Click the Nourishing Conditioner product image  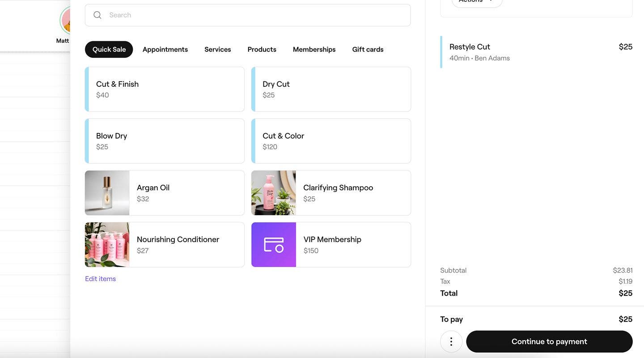[107, 245]
